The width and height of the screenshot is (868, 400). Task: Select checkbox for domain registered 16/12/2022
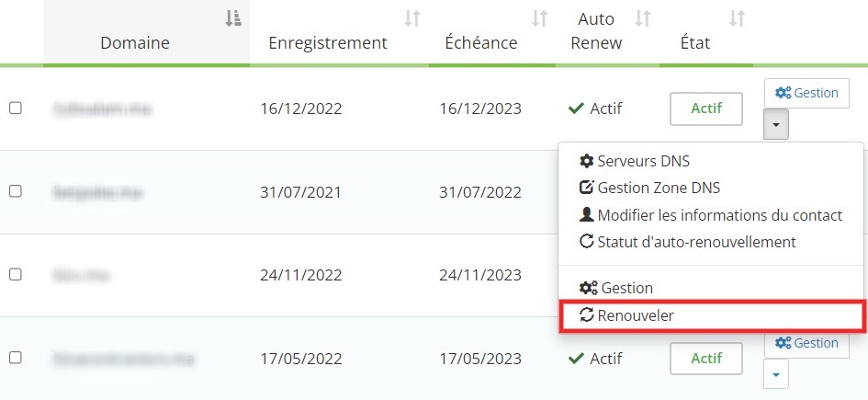[x=15, y=109]
